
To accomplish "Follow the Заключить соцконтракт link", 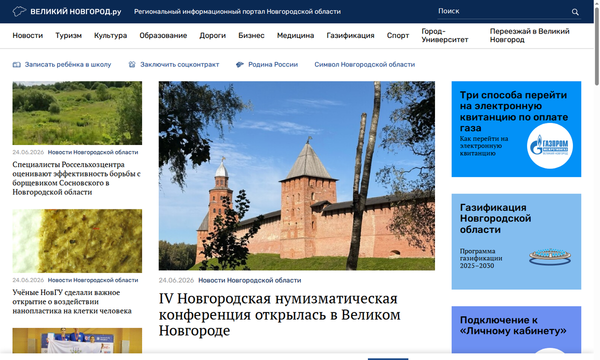I will pos(179,65).
